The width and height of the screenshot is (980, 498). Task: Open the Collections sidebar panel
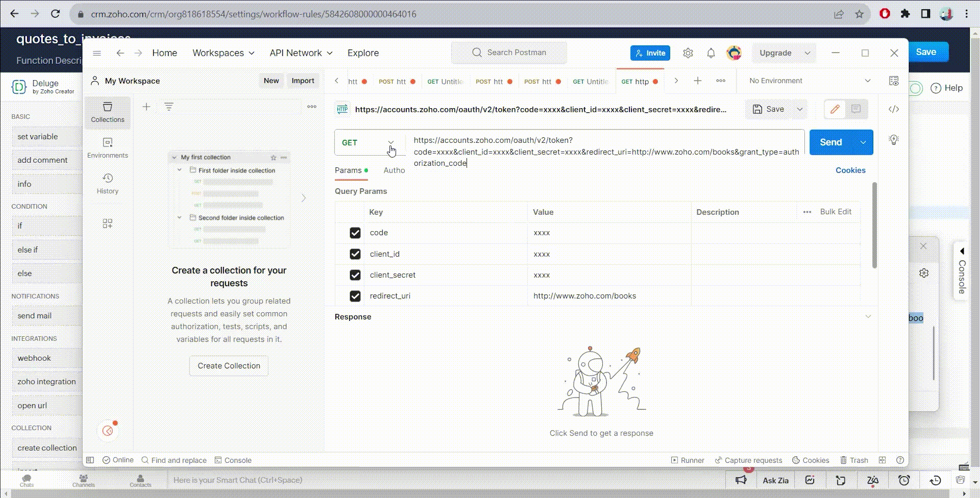[107, 112]
